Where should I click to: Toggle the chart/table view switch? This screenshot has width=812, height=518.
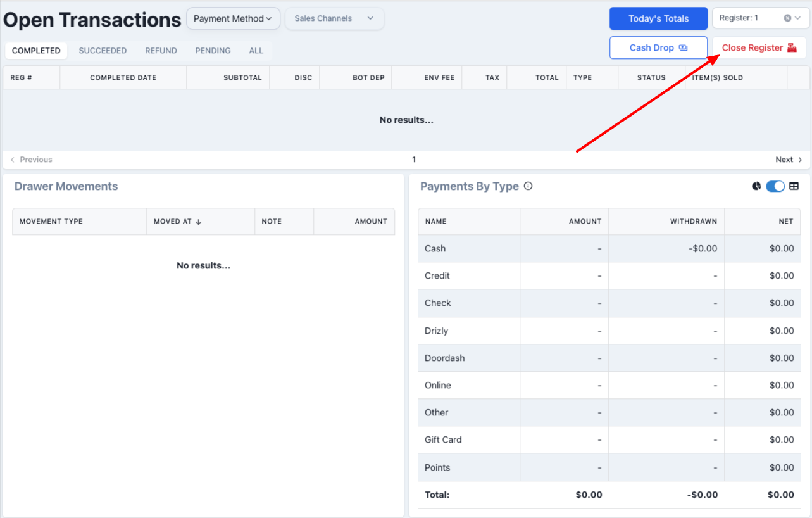(x=775, y=186)
